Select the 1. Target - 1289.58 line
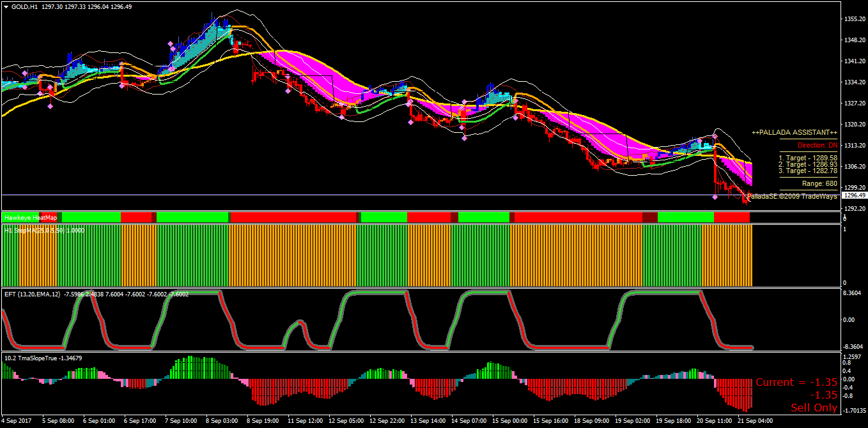 pos(808,158)
